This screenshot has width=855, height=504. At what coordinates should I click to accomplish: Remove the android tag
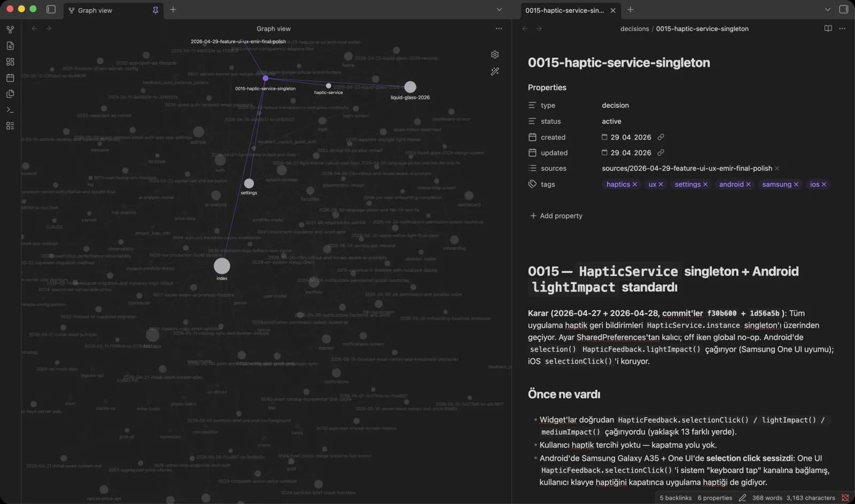749,184
